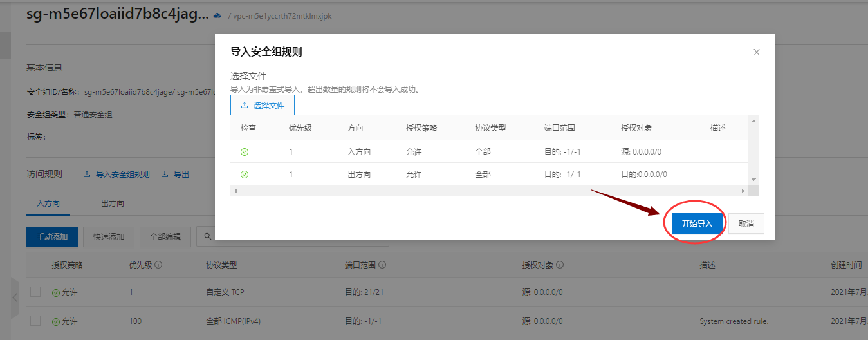Click the right arrow of the horizontal scrollbar
The image size is (868, 340).
[x=743, y=191]
